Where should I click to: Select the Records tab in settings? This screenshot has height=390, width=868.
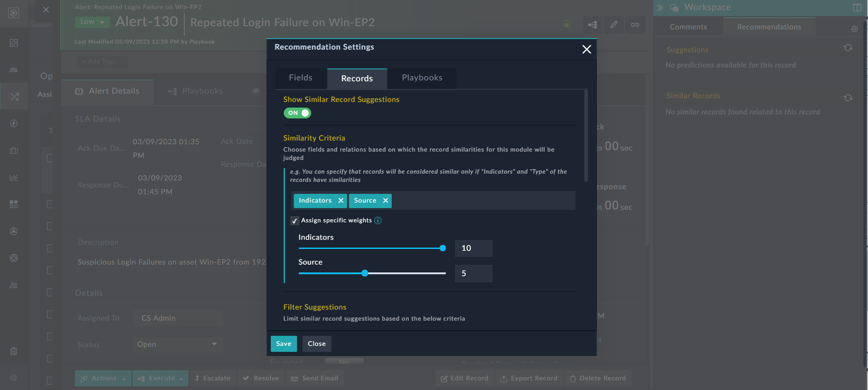click(357, 79)
